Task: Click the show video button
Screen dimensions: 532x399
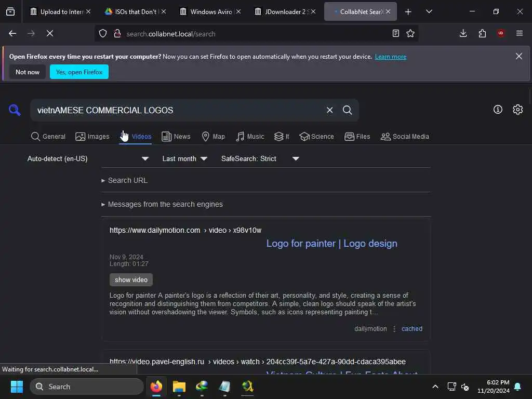Action: tap(131, 280)
